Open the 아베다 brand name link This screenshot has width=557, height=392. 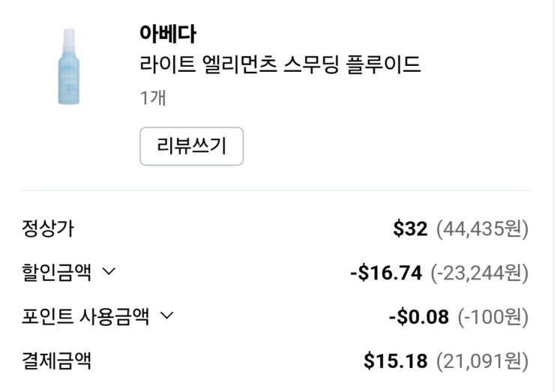(167, 34)
